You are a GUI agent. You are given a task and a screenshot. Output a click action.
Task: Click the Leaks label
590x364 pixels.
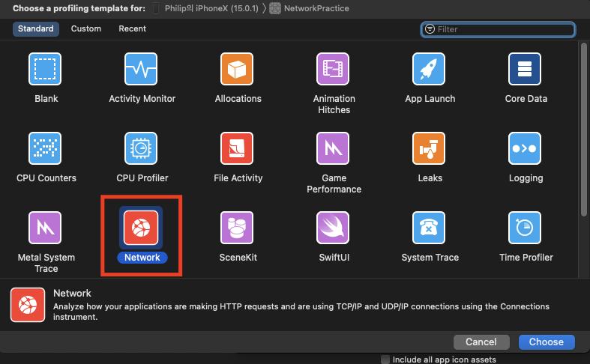click(430, 178)
